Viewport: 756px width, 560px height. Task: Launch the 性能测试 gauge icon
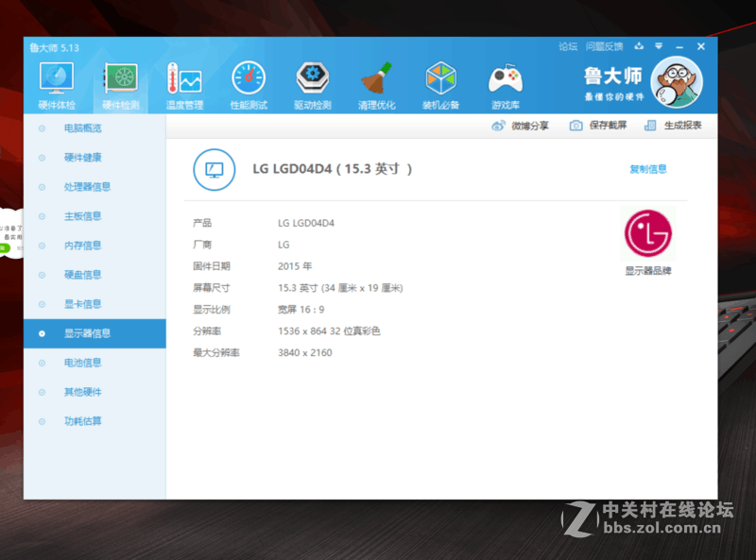(x=249, y=77)
